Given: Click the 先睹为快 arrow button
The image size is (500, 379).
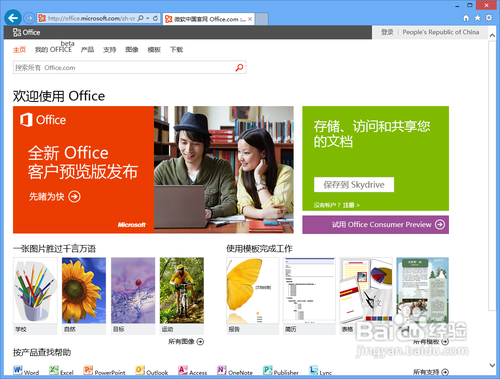Looking at the screenshot, I should point(54,197).
